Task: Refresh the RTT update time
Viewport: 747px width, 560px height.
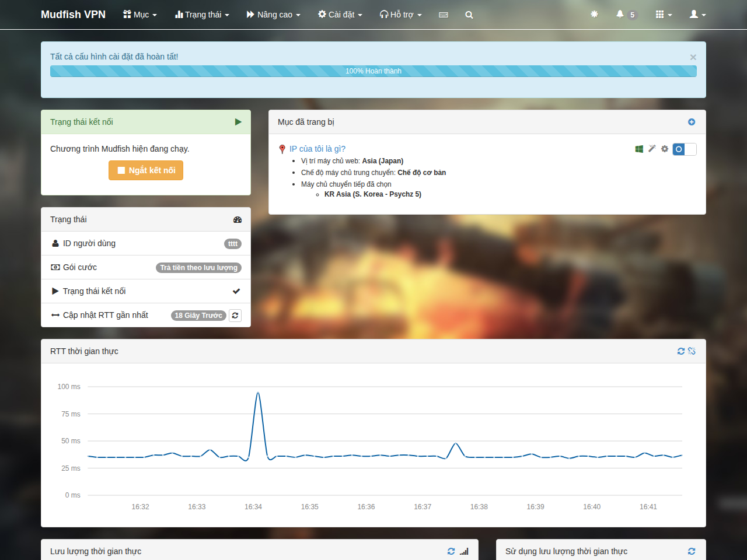Action: [235, 316]
